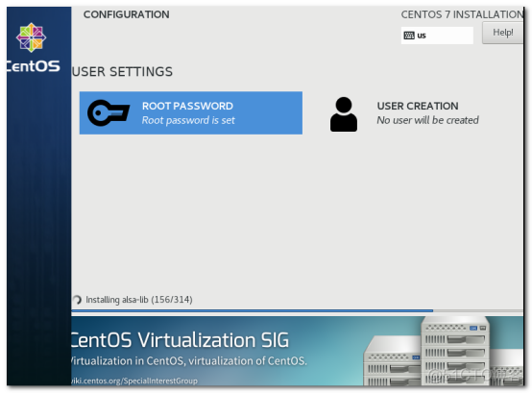Viewport: 532px width, 393px height.
Task: Select the US keyboard layout field
Action: [x=437, y=36]
